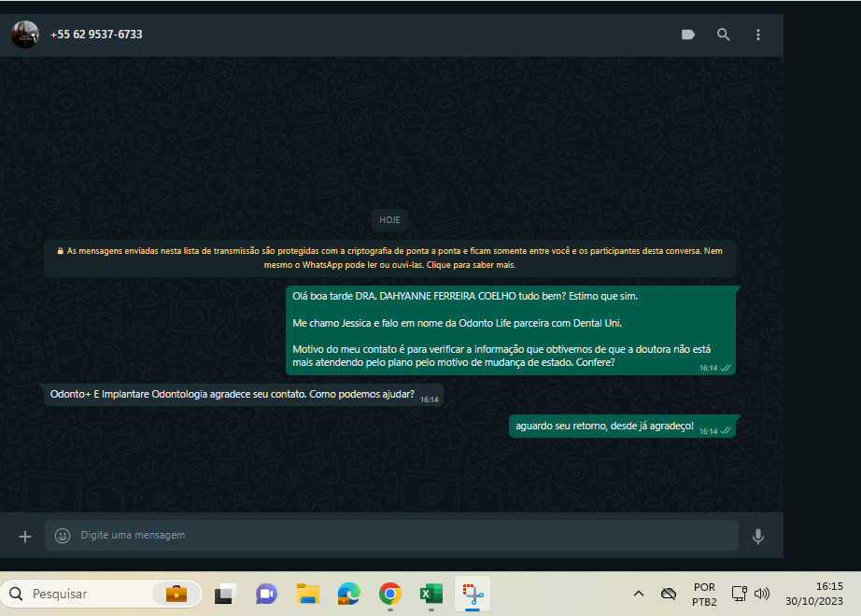Click the Windows taskbar Pesquisar search box
The width and height of the screenshot is (861, 616).
102,594
